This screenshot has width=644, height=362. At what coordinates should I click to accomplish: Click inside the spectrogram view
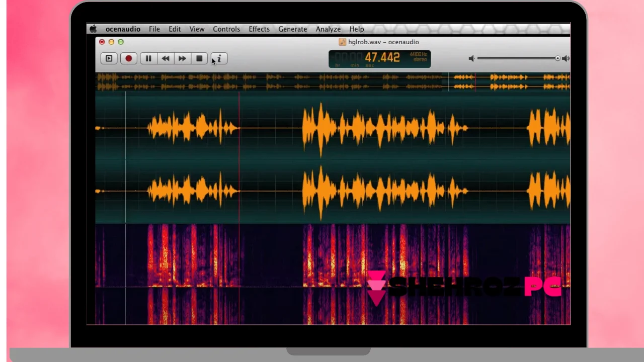(x=333, y=274)
